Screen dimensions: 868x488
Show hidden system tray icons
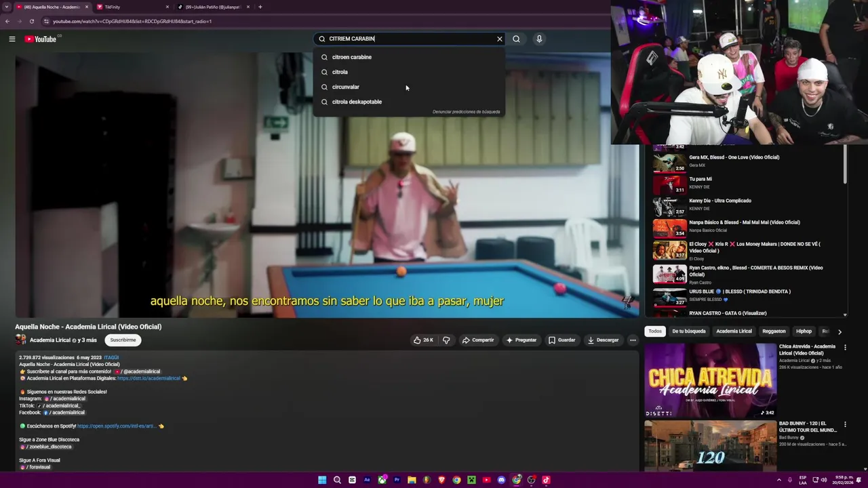point(778,480)
